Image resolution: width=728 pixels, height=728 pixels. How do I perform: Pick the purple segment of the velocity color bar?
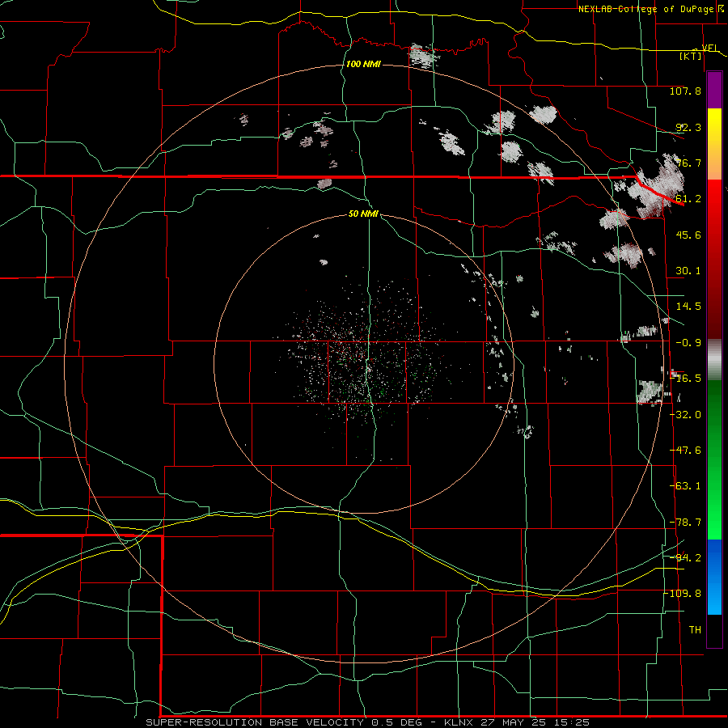point(714,91)
